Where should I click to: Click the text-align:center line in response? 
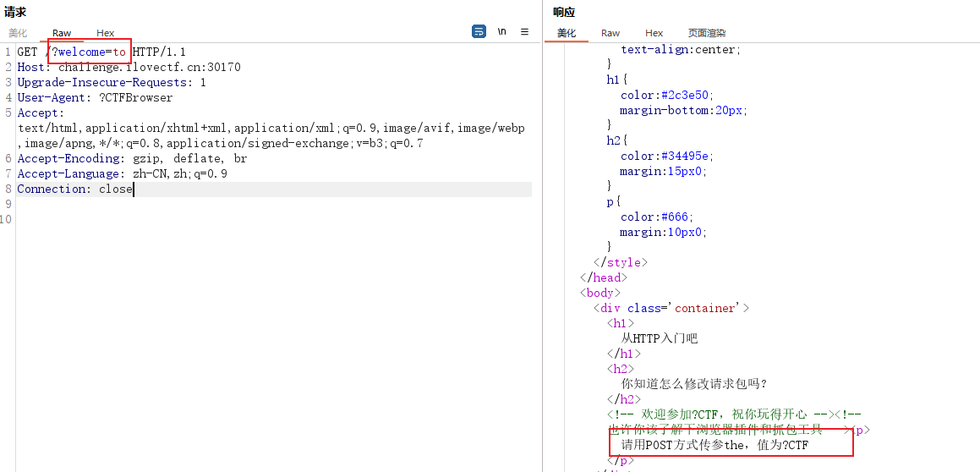[x=680, y=49]
